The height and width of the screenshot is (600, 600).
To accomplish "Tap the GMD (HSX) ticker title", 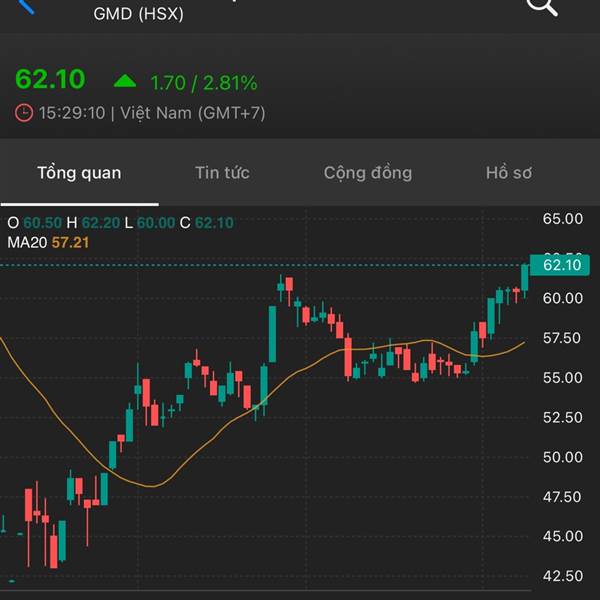I will [139, 14].
